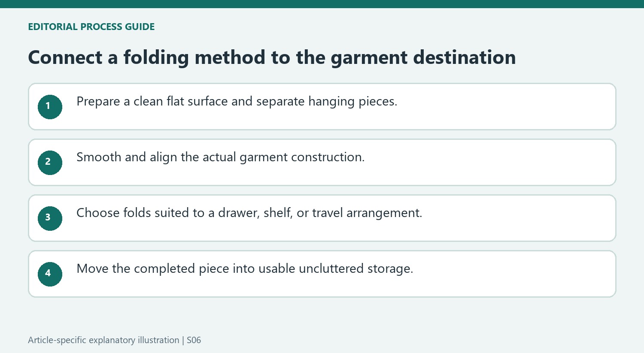Click the step 2 number circle
Viewport: 644px width, 353px height.
(50, 163)
